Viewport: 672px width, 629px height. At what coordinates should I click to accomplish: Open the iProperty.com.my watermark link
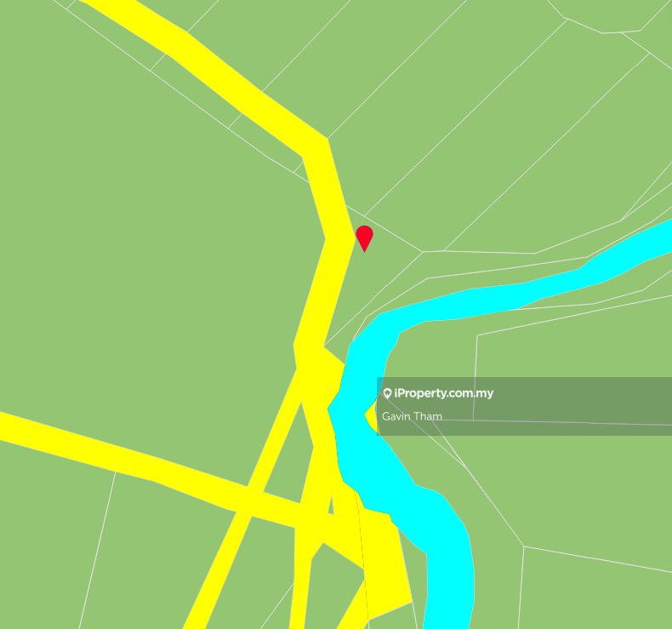coord(443,393)
